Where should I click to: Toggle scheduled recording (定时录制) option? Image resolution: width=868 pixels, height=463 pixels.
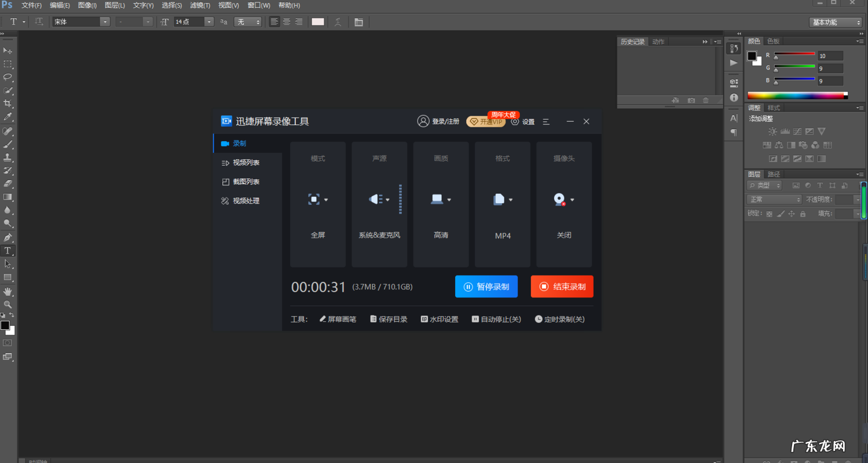tap(559, 319)
